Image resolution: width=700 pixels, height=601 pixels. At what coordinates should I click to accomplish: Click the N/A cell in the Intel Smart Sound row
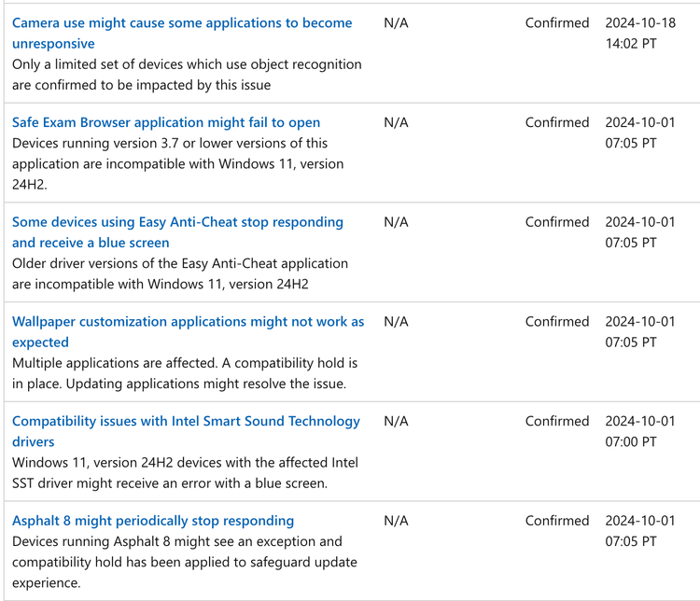coord(396,421)
